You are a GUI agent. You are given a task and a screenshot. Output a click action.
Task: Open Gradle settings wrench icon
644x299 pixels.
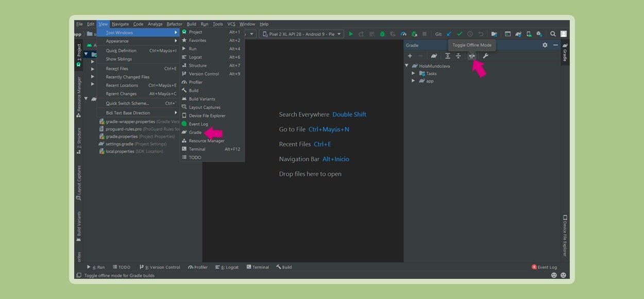click(485, 56)
